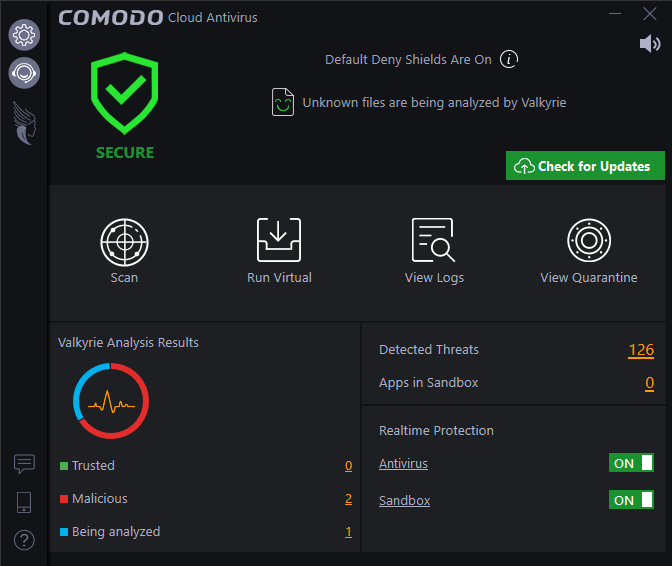Open the Malicious files count link
Screen dimensions: 672x566
(x=348, y=499)
